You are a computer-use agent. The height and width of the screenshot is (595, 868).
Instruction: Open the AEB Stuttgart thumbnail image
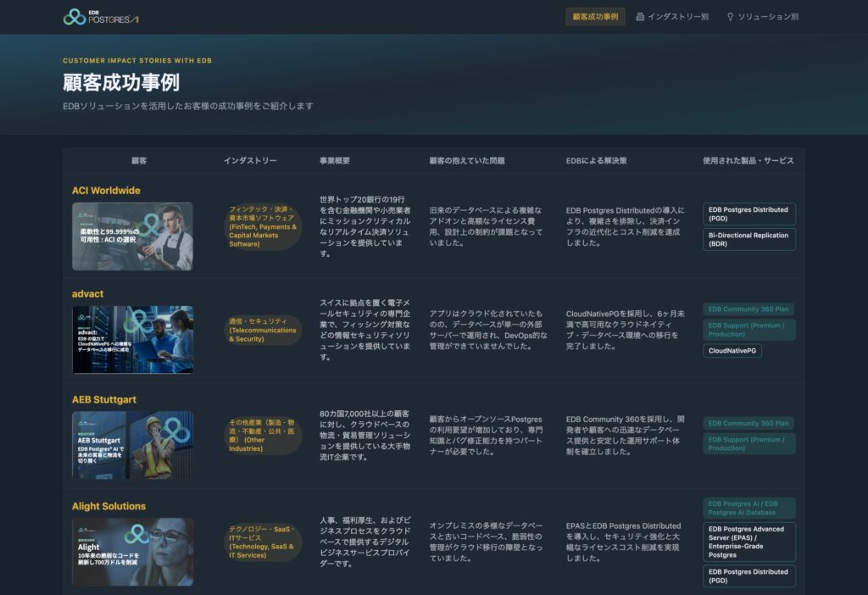[132, 445]
